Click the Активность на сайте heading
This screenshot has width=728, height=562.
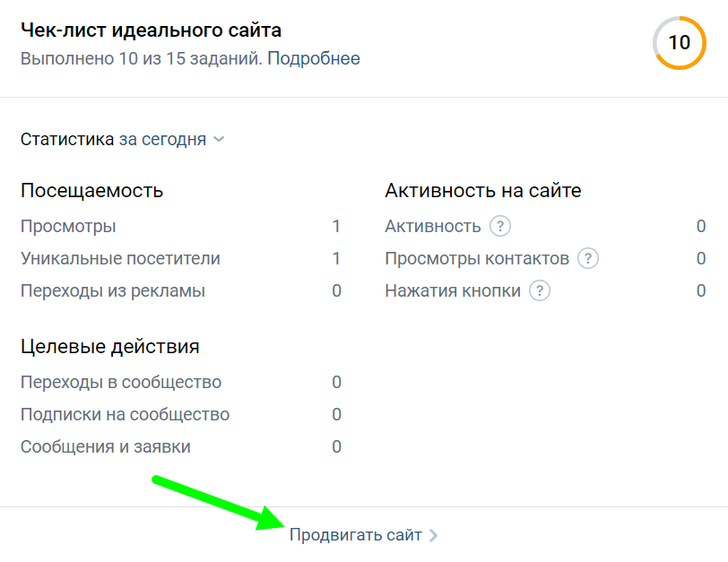point(483,191)
